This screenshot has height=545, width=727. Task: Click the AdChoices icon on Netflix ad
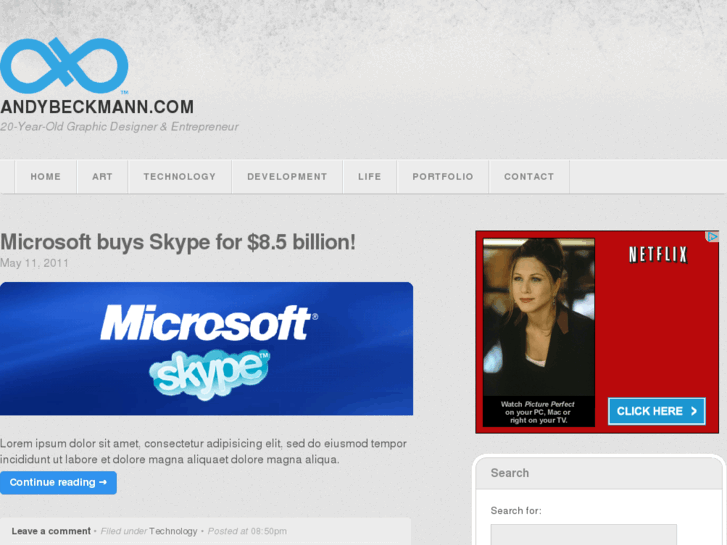(x=712, y=237)
